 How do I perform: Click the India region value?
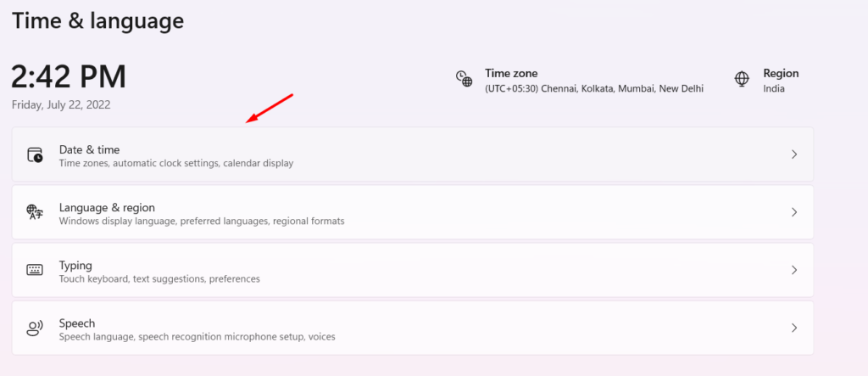[774, 88]
